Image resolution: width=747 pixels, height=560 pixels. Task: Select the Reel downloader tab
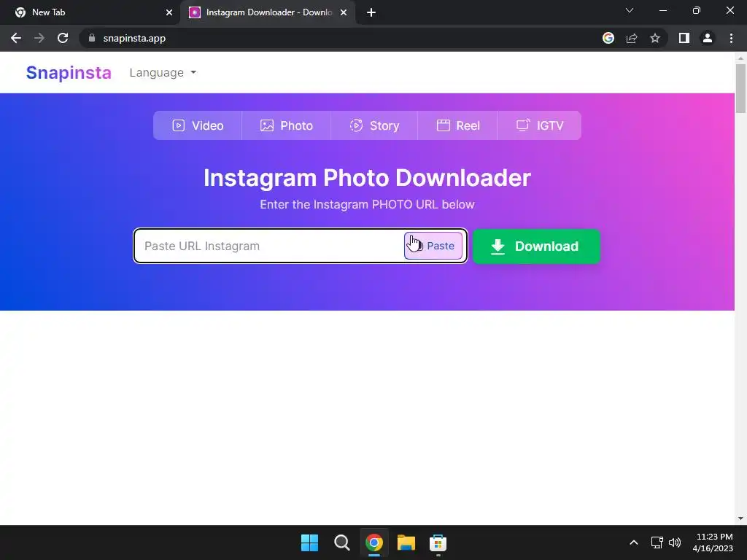(458, 125)
